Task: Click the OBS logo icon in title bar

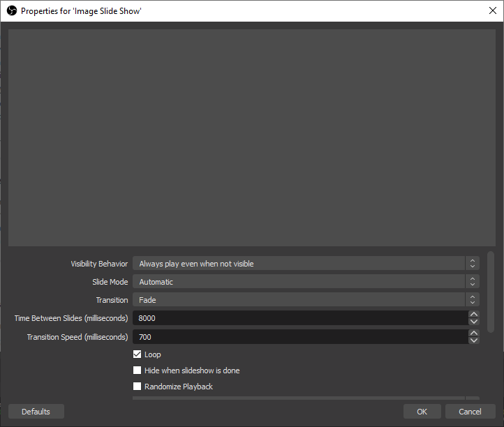Action: coord(12,11)
